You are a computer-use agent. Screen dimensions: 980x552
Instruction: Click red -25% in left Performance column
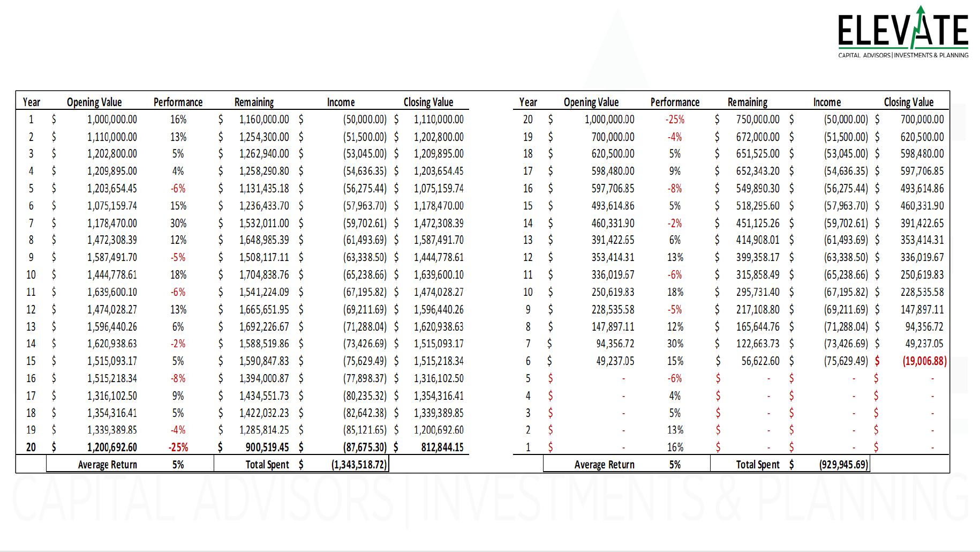click(x=178, y=447)
